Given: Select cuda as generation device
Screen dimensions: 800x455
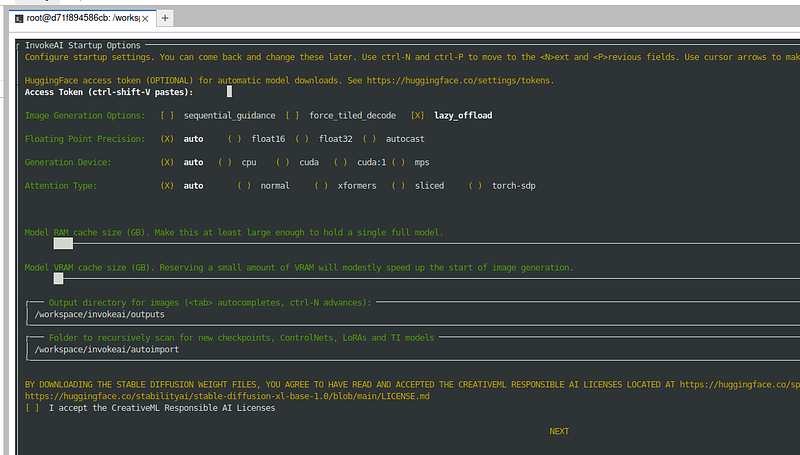Looking at the screenshot, I should (x=283, y=162).
